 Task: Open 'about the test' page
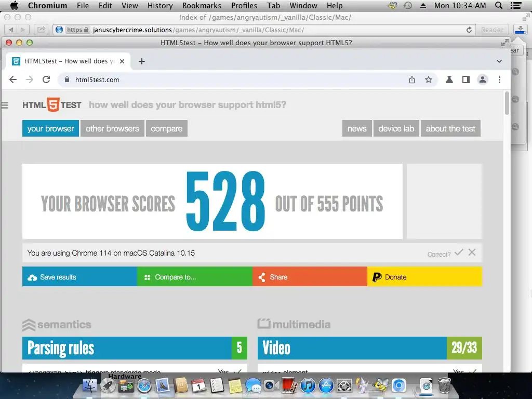tap(450, 129)
